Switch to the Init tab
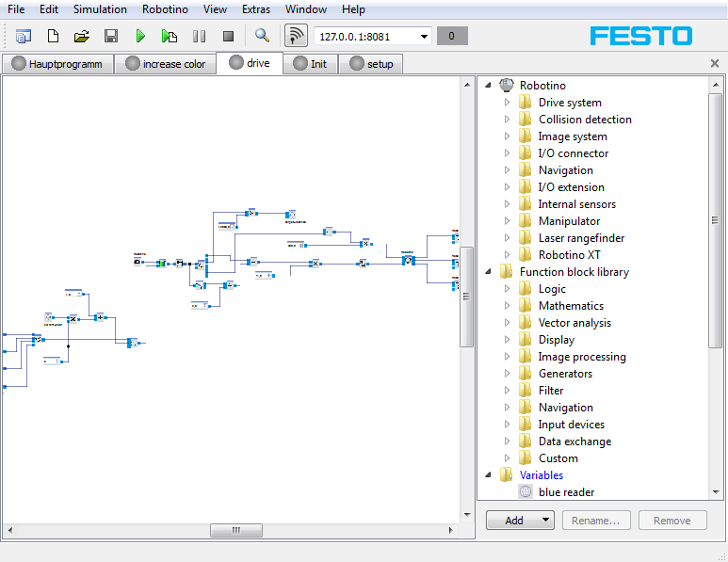 311,64
